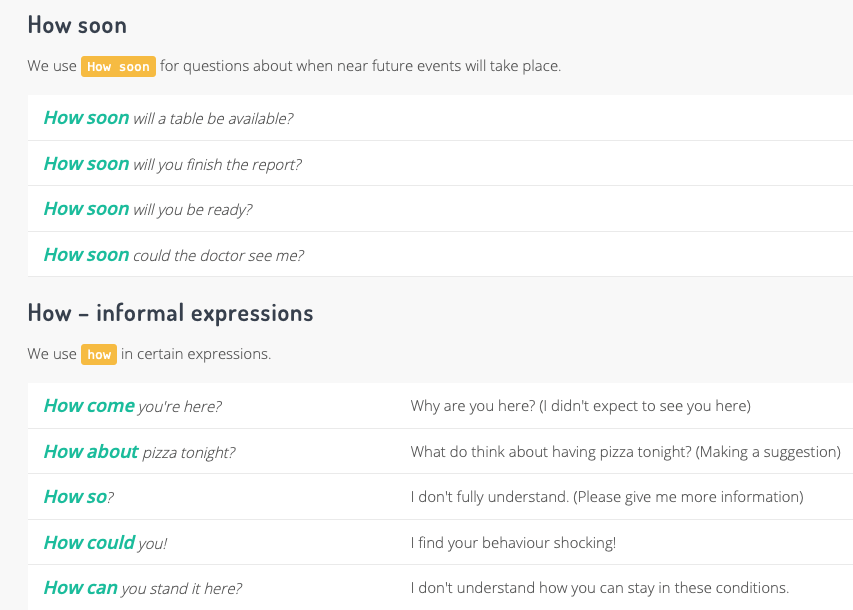Click the orange "How soon" highlighted tag

point(118,67)
